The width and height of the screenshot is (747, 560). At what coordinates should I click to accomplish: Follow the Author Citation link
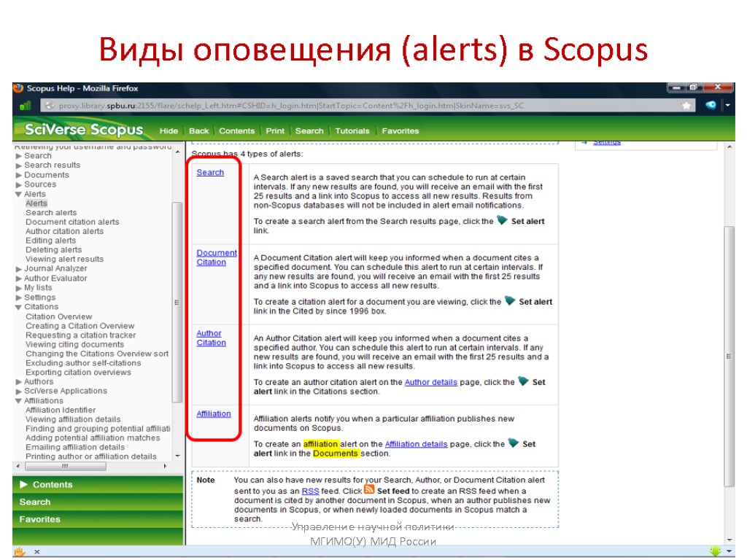[x=211, y=338]
